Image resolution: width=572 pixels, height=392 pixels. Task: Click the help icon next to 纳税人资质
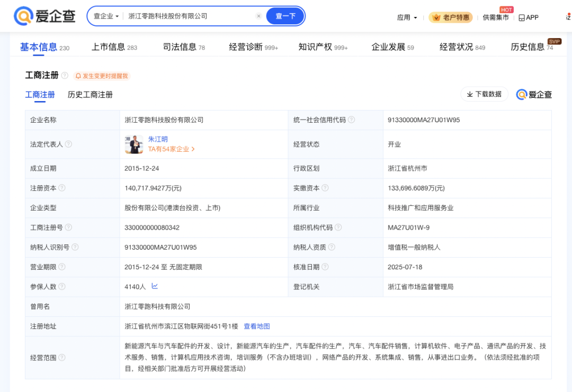pyautogui.click(x=332, y=248)
